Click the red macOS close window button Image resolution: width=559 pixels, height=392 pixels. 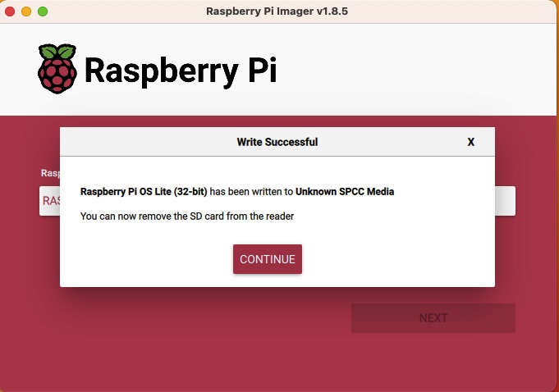pos(11,11)
